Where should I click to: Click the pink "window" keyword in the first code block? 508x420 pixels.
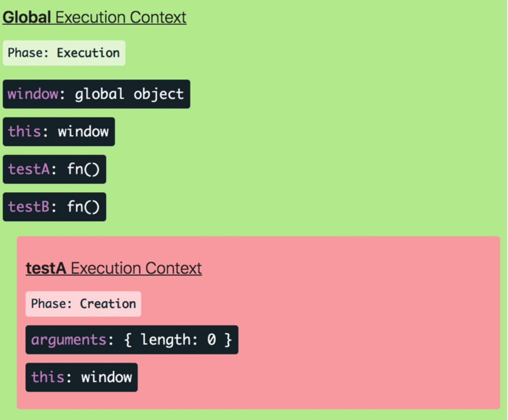tap(33, 94)
